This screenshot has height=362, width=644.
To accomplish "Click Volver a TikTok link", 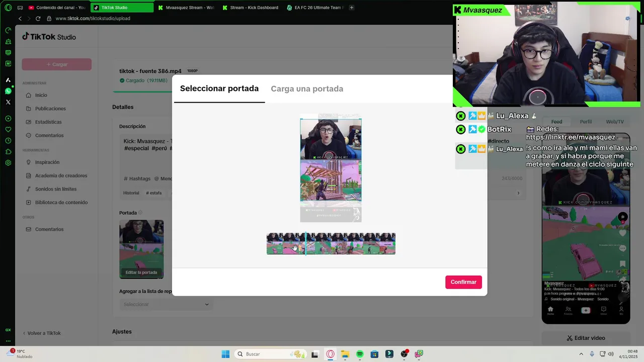I will pos(42,333).
